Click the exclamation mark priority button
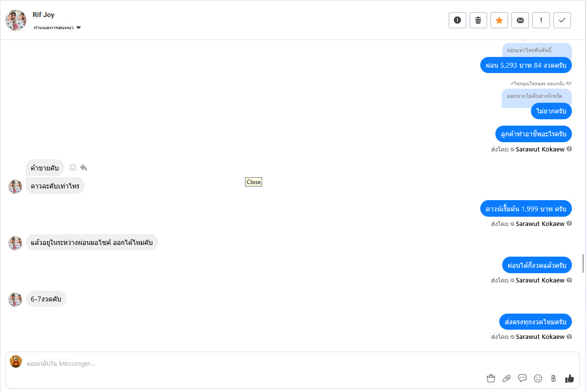The image size is (586, 392). click(541, 20)
